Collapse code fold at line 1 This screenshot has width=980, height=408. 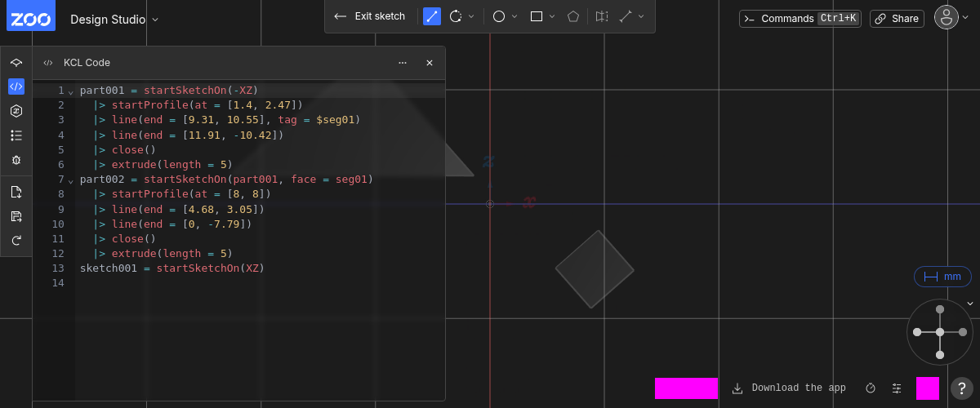click(x=70, y=91)
